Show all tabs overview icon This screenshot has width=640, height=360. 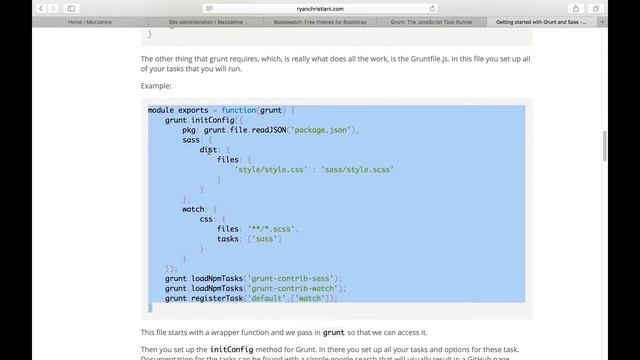(x=596, y=9)
